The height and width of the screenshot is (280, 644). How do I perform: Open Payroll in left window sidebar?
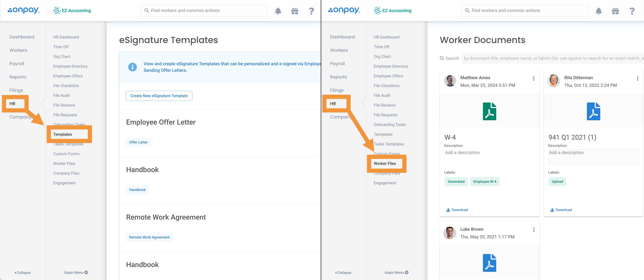click(17, 63)
